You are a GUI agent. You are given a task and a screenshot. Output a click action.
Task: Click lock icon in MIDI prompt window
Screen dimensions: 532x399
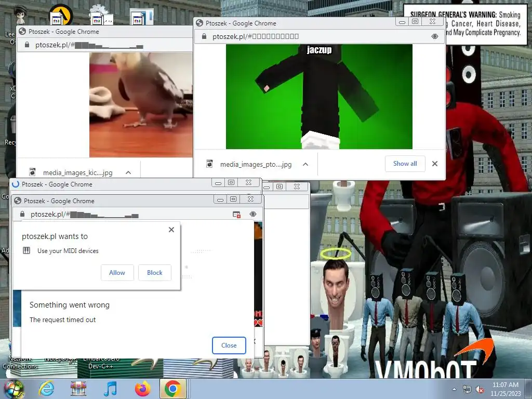tap(22, 214)
